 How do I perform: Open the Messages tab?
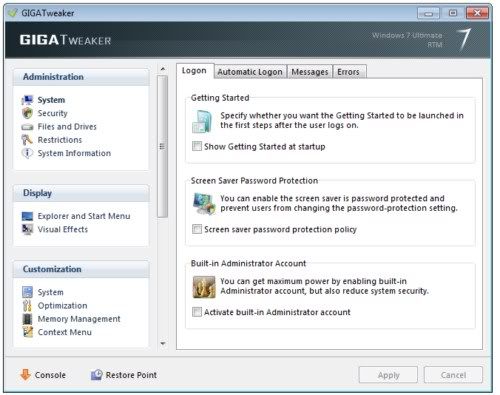point(310,72)
